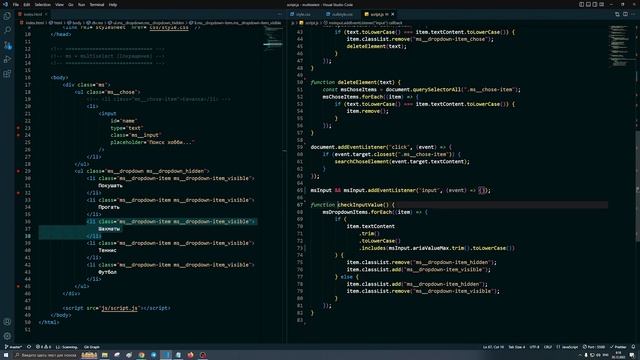Click the ul.ms__dropdown breadcrumb
This screenshot has width=640, height=360.
click(x=146, y=23)
